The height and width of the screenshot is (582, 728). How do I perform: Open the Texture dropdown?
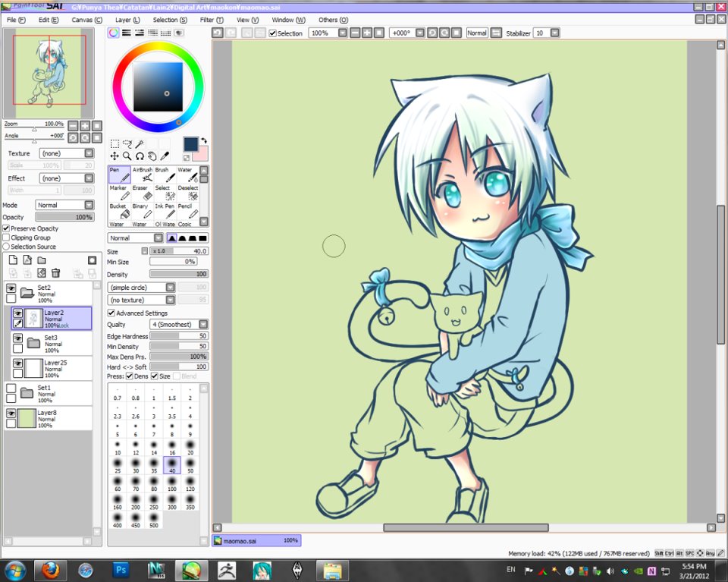tap(67, 153)
